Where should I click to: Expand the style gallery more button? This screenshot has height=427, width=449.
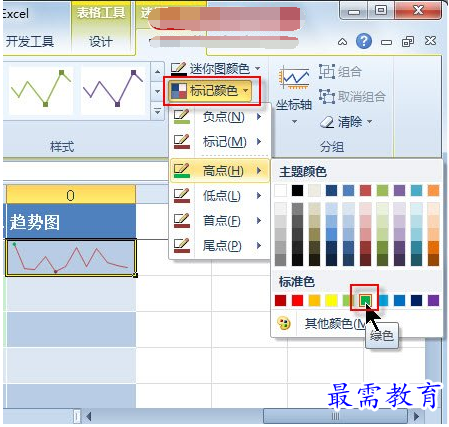coord(158,110)
